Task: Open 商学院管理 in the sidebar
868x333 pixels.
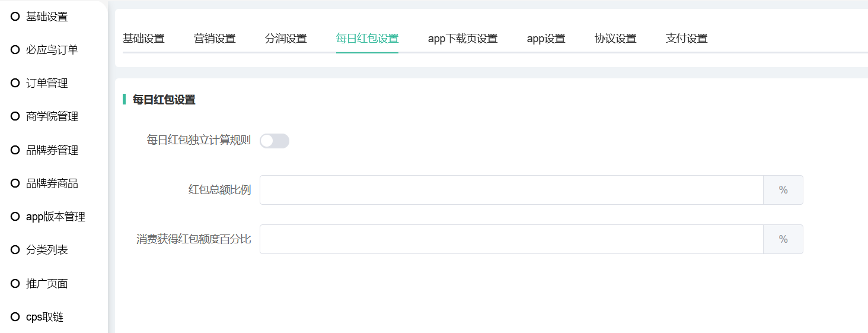Action: 53,116
